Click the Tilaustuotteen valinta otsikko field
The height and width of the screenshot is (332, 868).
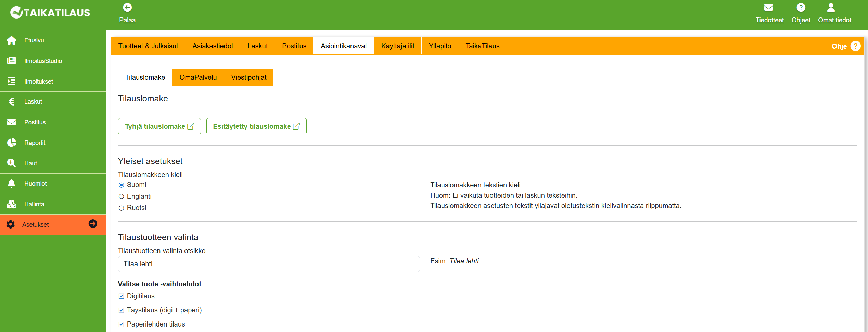(x=269, y=264)
